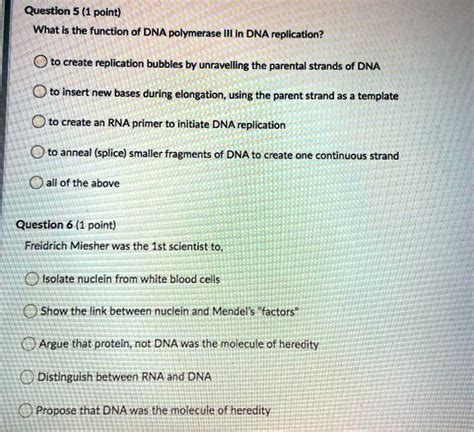This screenshot has height=432, width=474.
Task: Select radio button for unravelling parental strands option
Action: 40,62
